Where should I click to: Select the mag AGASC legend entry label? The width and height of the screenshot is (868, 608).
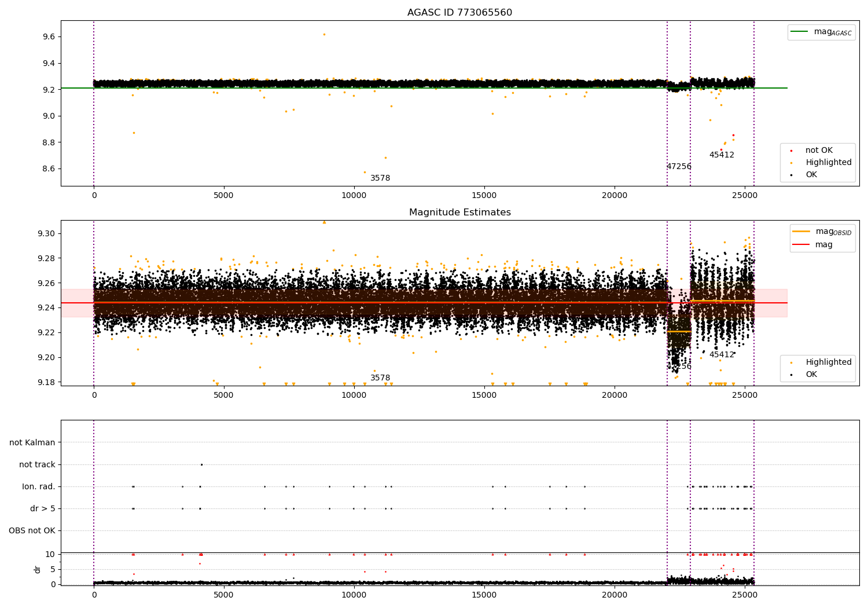(x=833, y=32)
